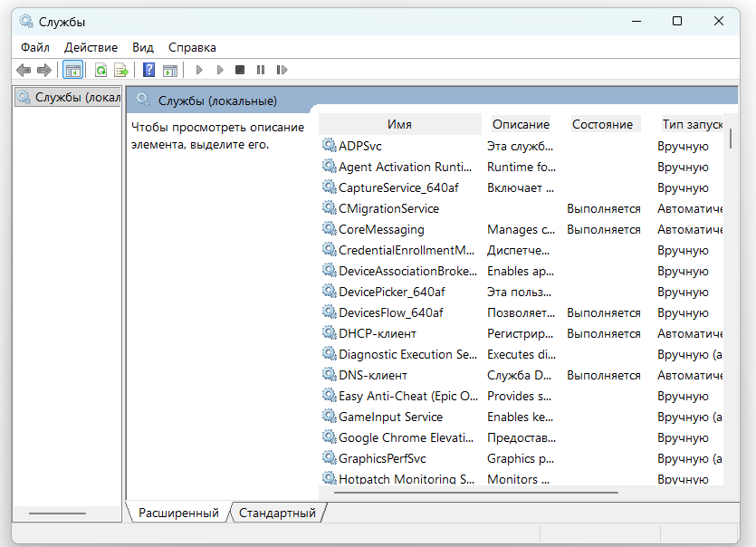Sort by the Имя column header
Image resolution: width=756 pixels, height=547 pixels.
click(x=399, y=124)
